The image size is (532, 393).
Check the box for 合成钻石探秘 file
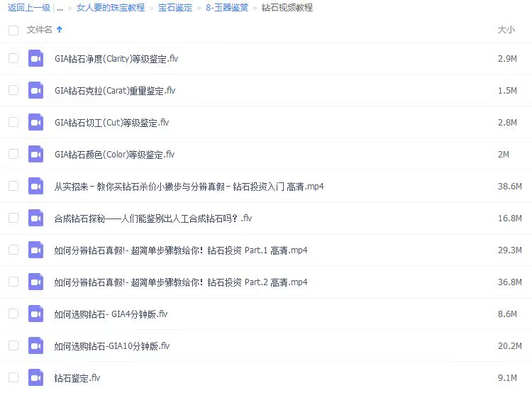click(13, 218)
